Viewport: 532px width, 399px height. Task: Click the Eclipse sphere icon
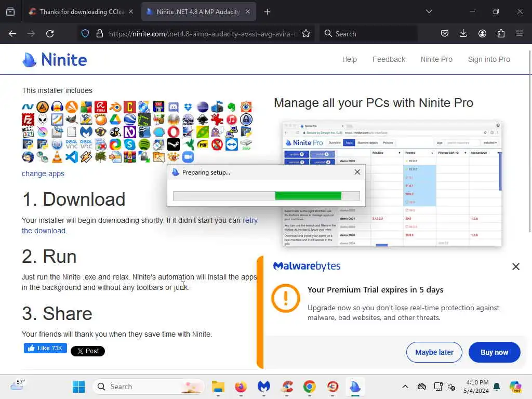pos(203,107)
